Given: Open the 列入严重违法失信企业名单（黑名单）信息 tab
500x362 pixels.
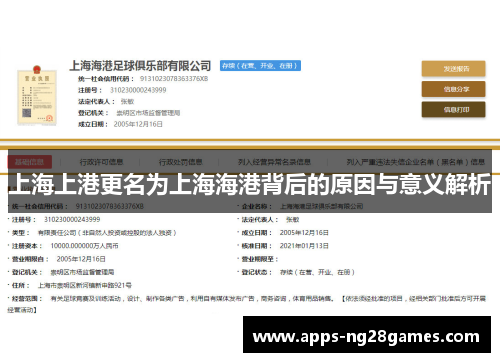Looking at the screenshot, I should tap(415, 162).
